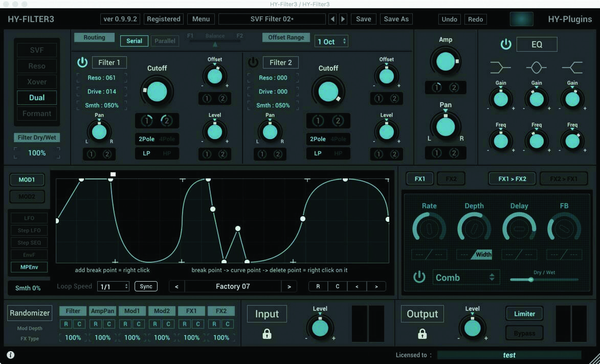600x364 pixels.
Task: Toggle the Sync button
Action: pyautogui.click(x=146, y=286)
